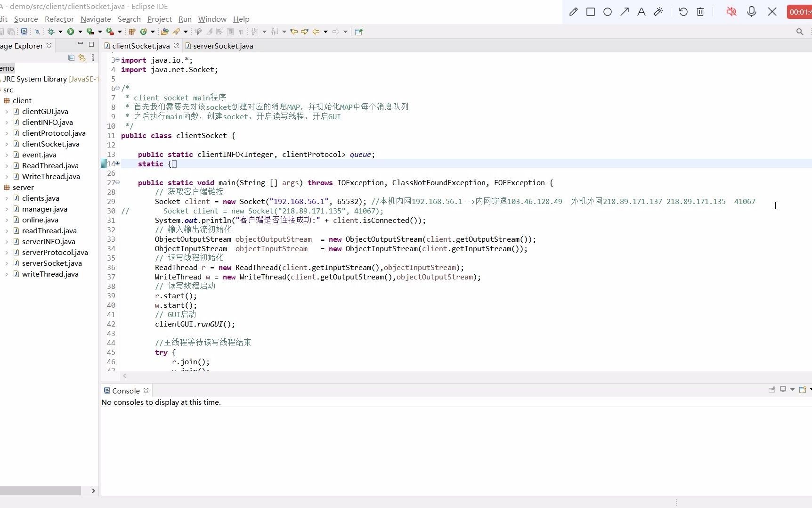Click Open Console icon in Console panel
The height and width of the screenshot is (508, 812).
pos(803,389)
